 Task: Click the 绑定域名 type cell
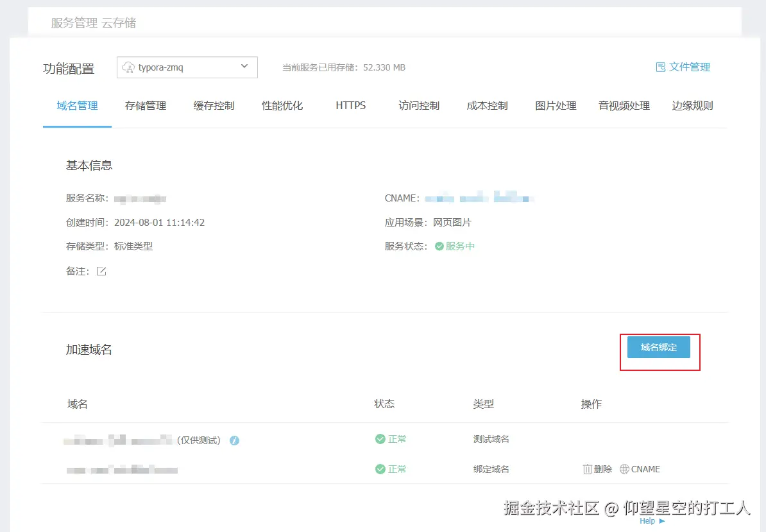coord(491,469)
